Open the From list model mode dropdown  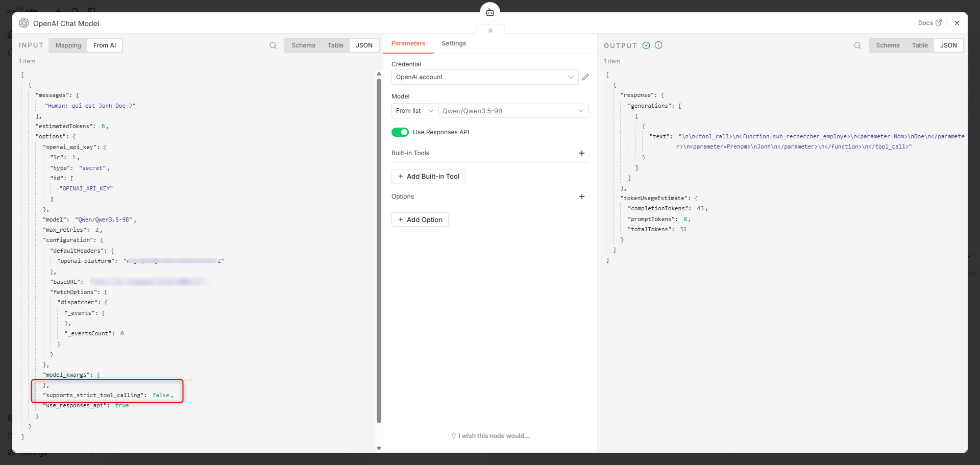pyautogui.click(x=414, y=111)
